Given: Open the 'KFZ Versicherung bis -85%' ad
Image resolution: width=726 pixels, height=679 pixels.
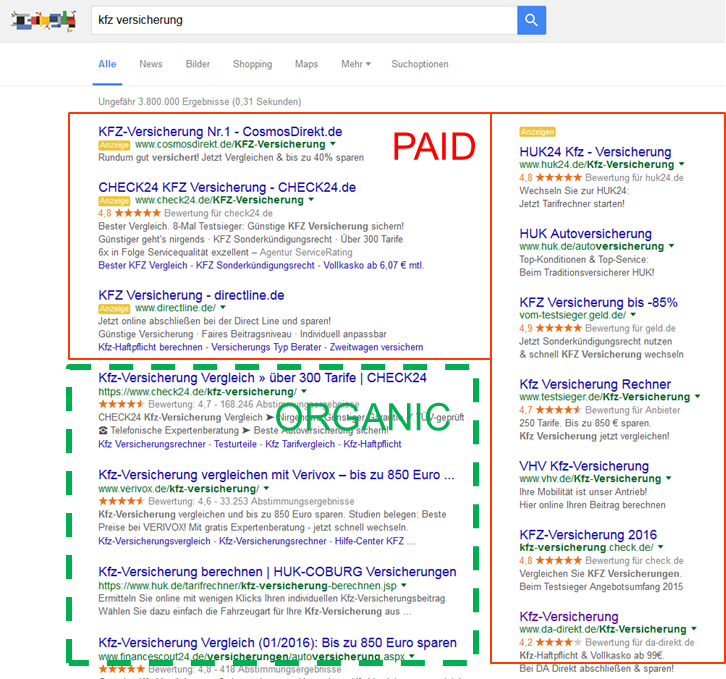Looking at the screenshot, I should click(598, 302).
